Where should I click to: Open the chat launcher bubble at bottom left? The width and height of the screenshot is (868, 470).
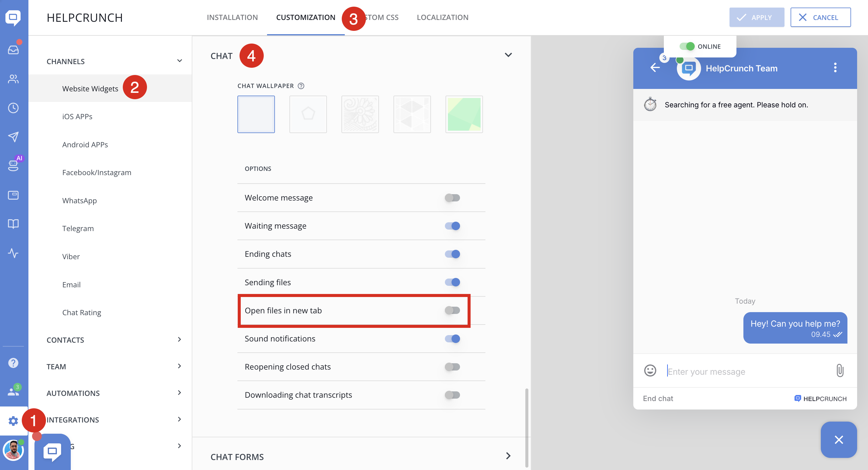coord(52,452)
